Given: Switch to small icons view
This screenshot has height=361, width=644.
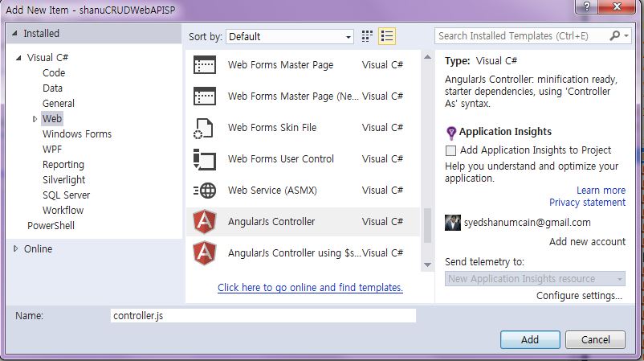Looking at the screenshot, I should point(368,36).
